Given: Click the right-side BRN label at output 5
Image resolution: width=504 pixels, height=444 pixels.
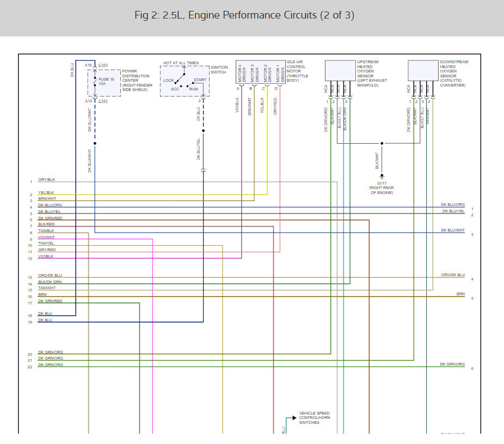Looking at the screenshot, I should point(460,294).
